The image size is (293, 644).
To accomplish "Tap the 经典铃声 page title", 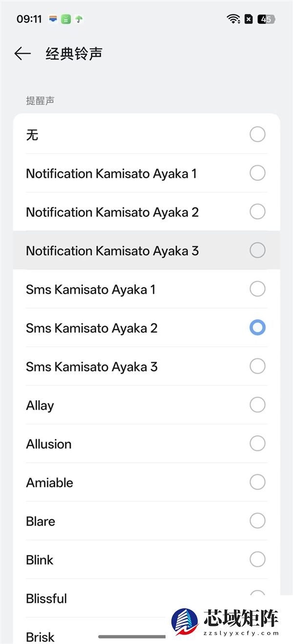I will point(74,54).
